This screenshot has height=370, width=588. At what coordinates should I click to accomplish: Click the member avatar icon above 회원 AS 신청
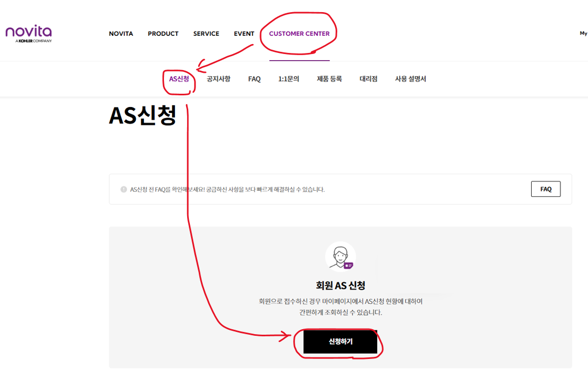pos(340,256)
